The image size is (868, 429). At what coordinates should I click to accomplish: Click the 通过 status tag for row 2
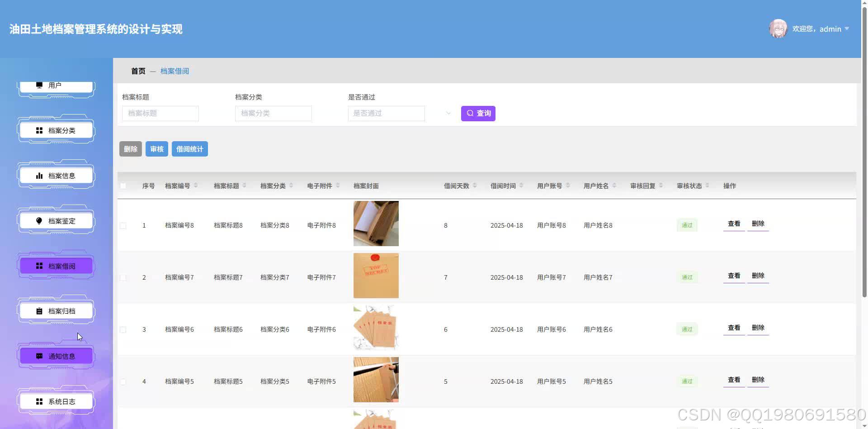point(687,276)
